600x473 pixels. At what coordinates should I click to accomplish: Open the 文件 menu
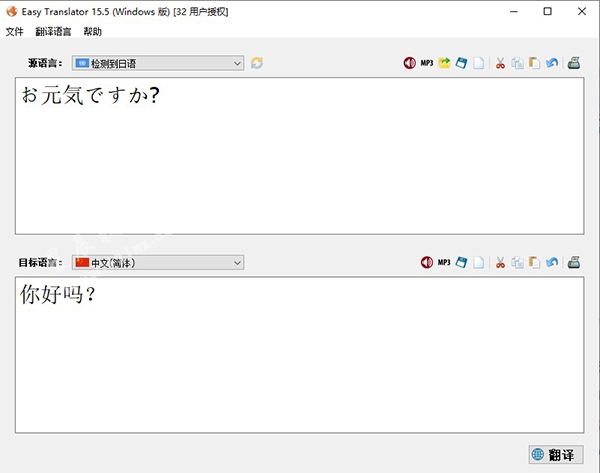(x=14, y=31)
